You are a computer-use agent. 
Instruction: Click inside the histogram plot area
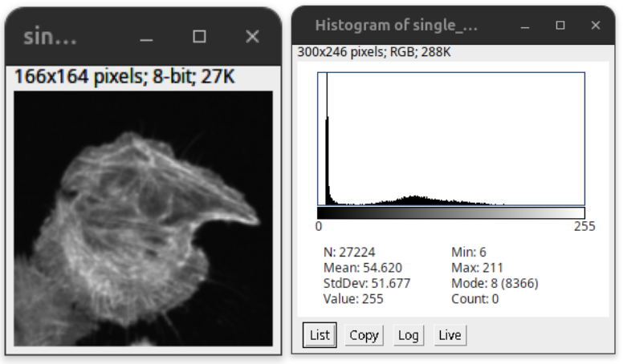click(x=451, y=139)
